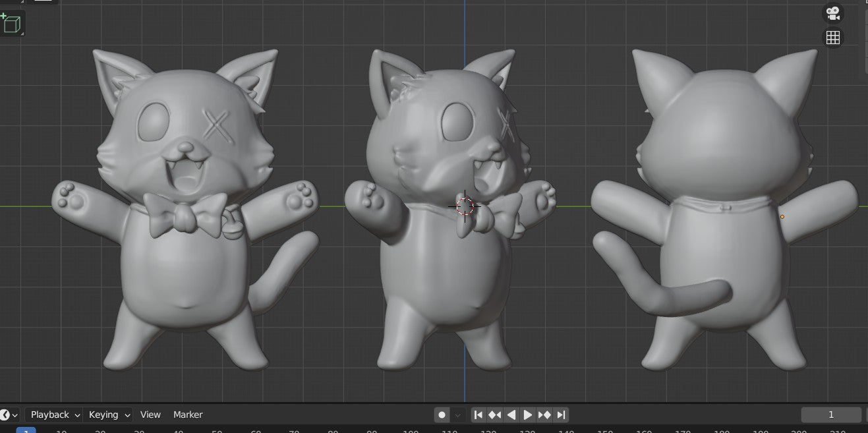Skip to the previous keyframe

[495, 415]
